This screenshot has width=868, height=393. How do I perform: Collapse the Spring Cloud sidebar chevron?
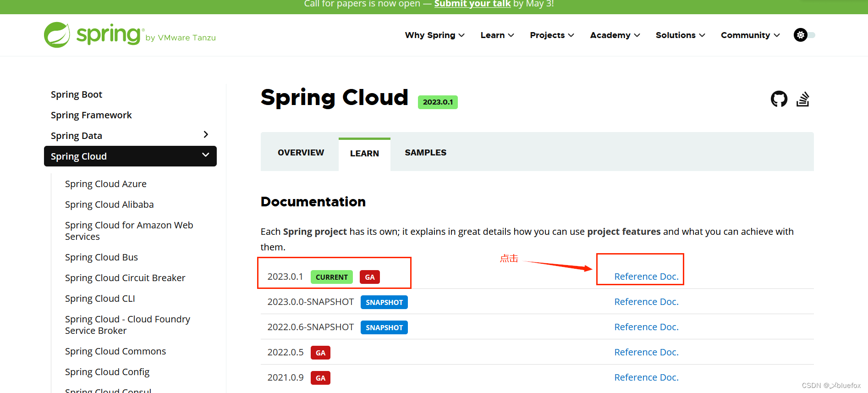(x=206, y=155)
